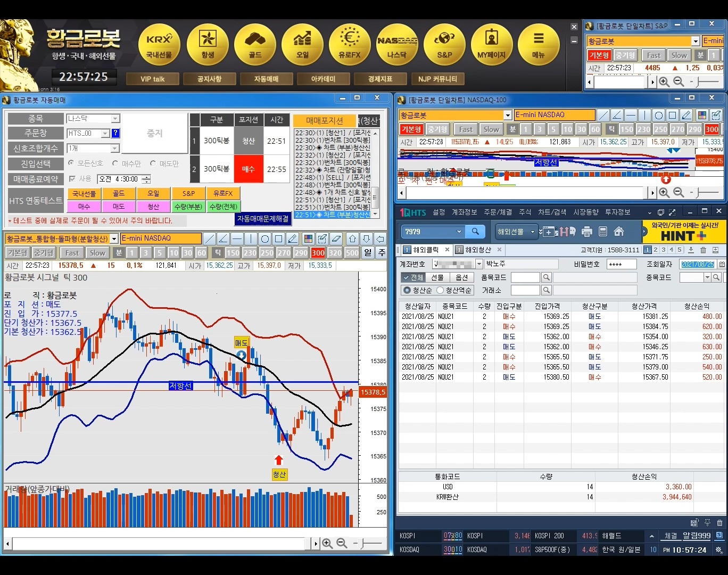Select angle line tool in main signal chart
The width and height of the screenshot is (728, 575).
[224, 239]
